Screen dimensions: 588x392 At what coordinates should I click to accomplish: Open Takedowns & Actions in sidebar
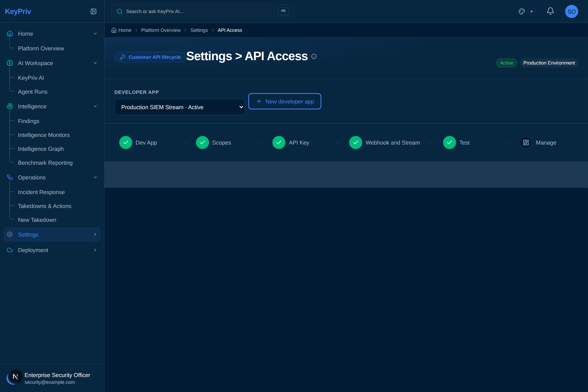pyautogui.click(x=45, y=206)
